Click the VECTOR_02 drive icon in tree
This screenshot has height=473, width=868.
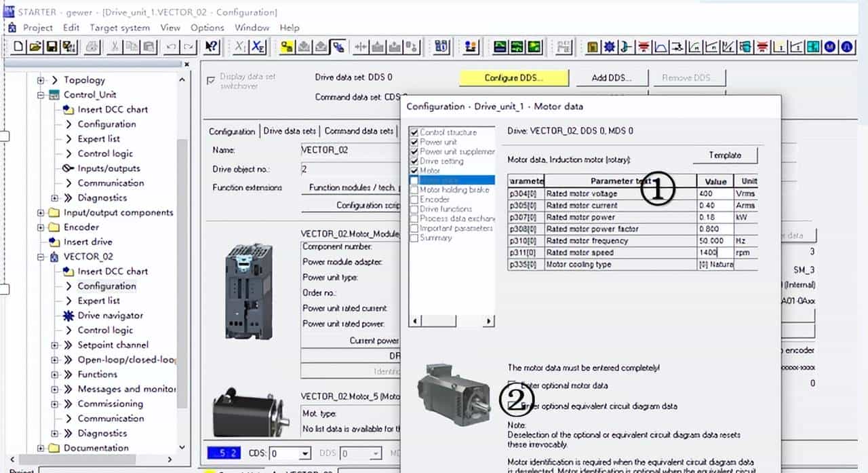[x=54, y=257]
